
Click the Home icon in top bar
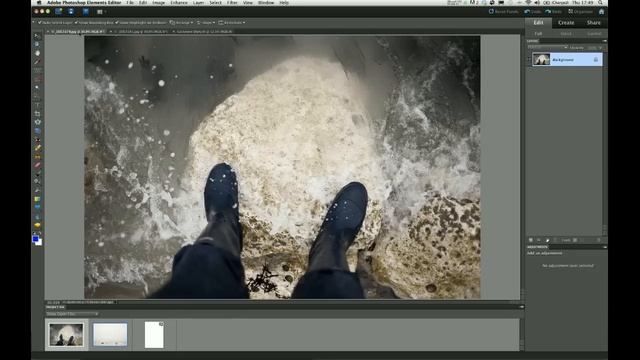(601, 11)
